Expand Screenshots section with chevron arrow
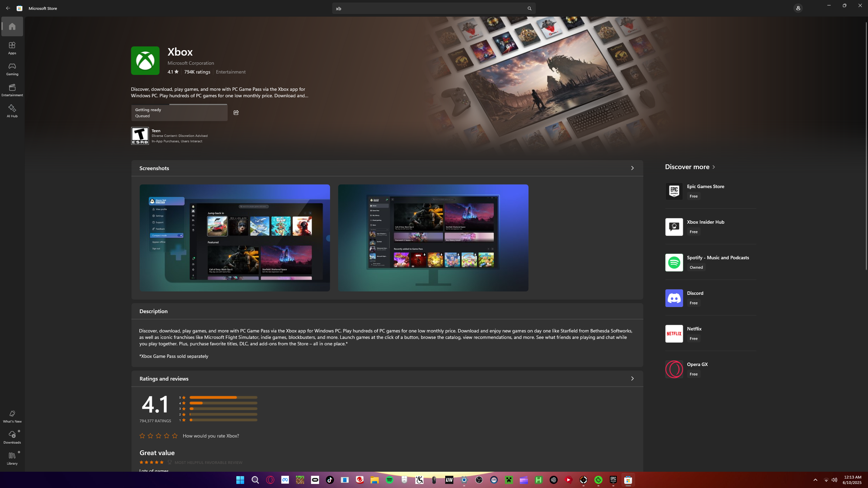 [632, 168]
